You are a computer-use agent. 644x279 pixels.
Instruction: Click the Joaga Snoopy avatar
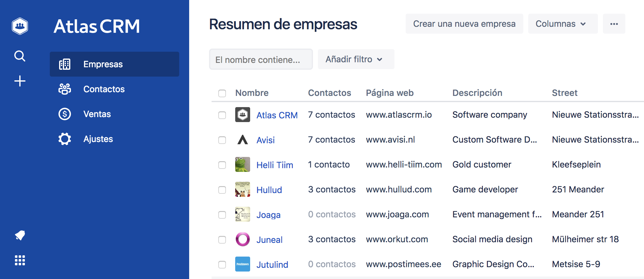point(243,214)
